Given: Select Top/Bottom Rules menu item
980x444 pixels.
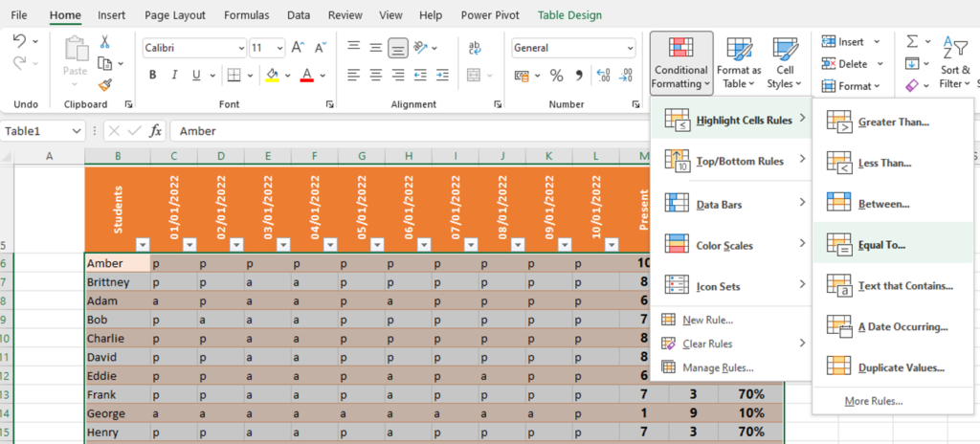Looking at the screenshot, I should point(731,162).
